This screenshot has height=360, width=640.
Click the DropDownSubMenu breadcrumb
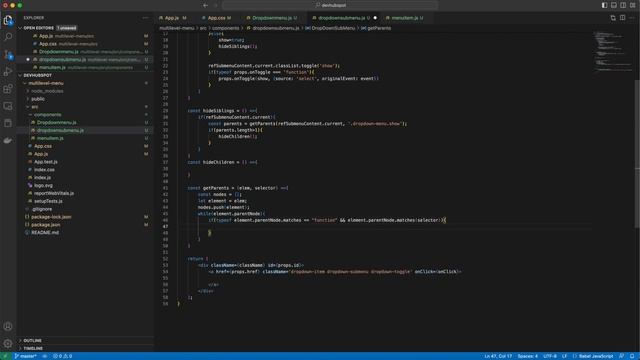pyautogui.click(x=333, y=28)
